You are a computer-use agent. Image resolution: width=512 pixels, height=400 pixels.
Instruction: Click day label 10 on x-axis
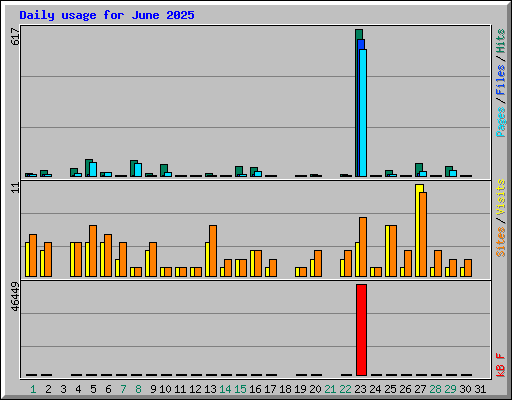165,389
